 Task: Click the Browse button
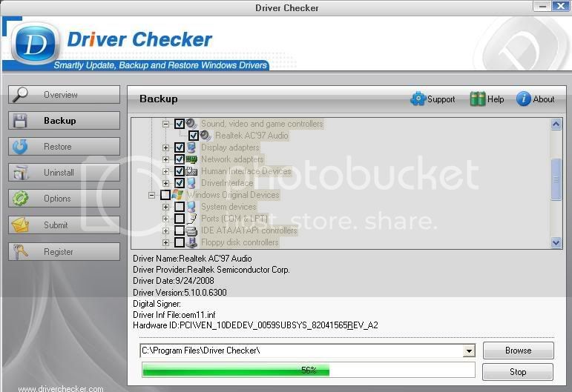tap(519, 351)
